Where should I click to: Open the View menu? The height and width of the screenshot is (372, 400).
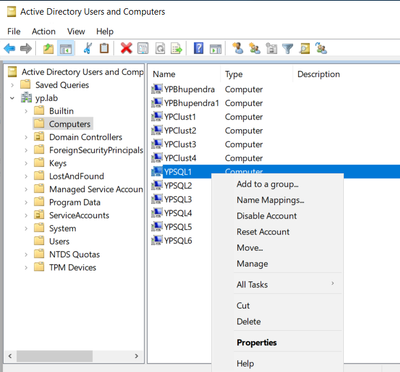76,31
